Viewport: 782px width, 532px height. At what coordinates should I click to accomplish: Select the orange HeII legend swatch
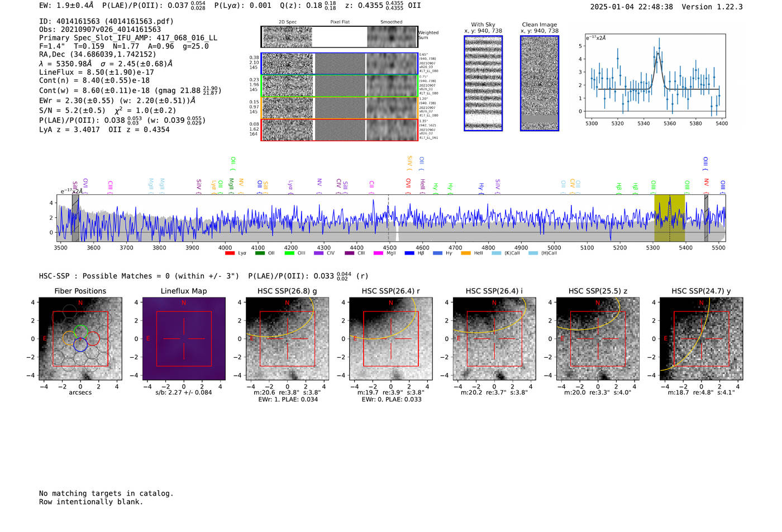pyautogui.click(x=466, y=253)
